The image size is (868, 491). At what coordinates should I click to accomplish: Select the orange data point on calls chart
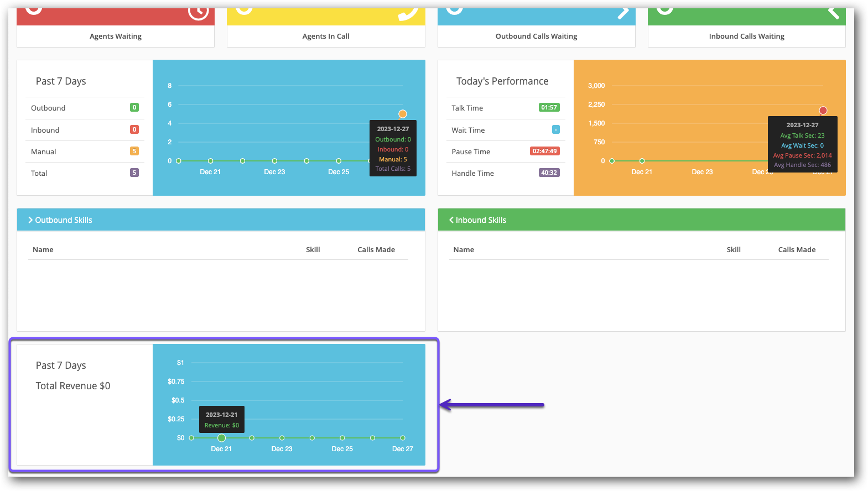(x=403, y=114)
